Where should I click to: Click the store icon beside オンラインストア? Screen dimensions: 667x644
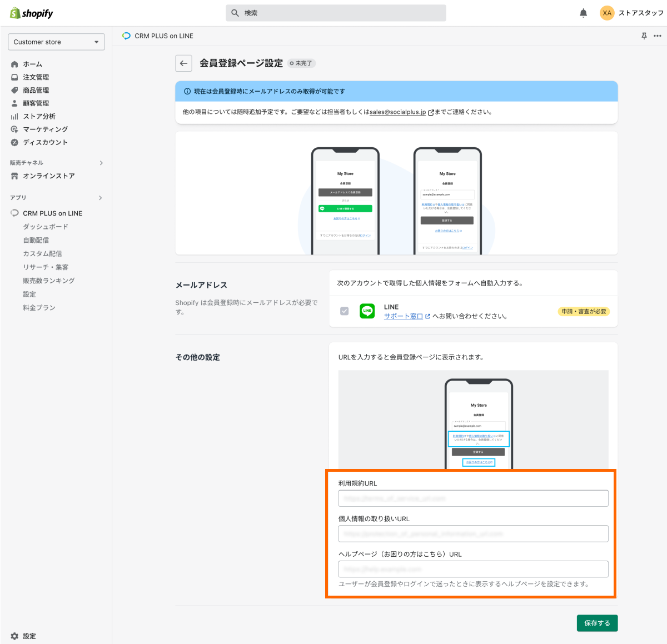pyautogui.click(x=14, y=176)
